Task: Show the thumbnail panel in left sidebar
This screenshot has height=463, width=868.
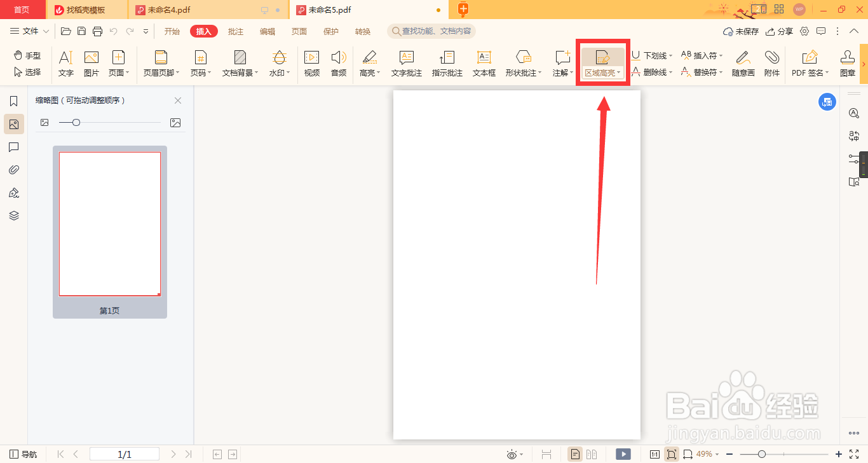Action: [14, 124]
